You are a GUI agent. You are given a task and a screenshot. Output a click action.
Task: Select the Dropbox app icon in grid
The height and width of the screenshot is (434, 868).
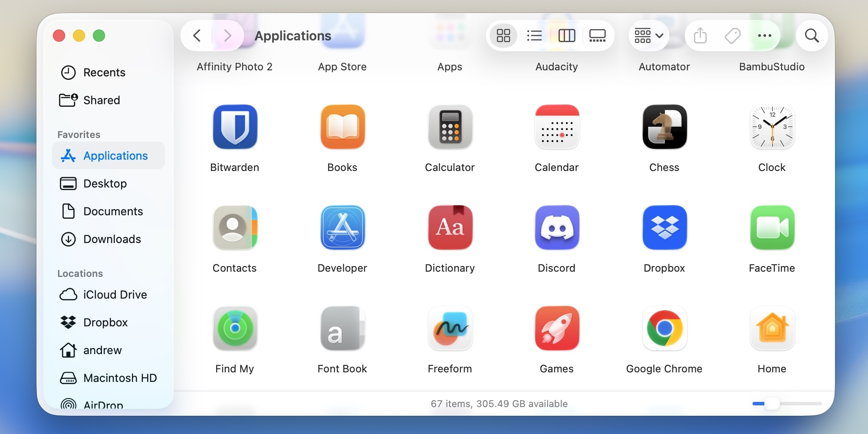click(x=664, y=227)
